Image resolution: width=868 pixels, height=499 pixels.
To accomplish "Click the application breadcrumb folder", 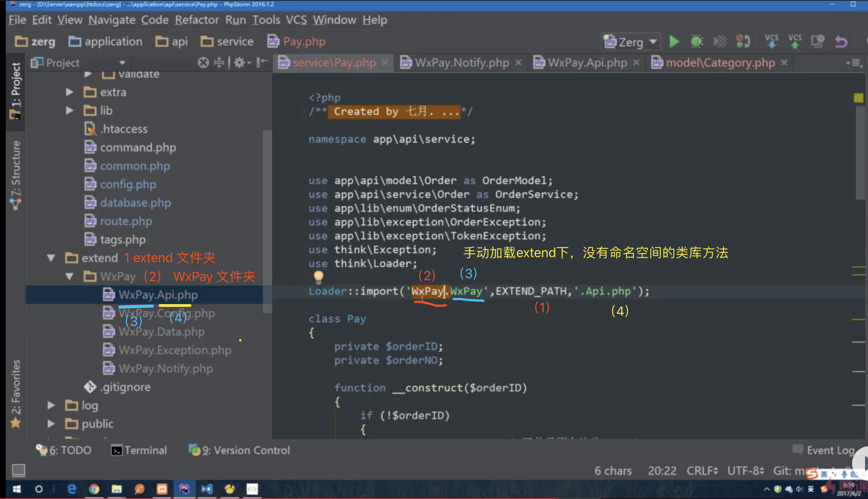I will coord(105,42).
